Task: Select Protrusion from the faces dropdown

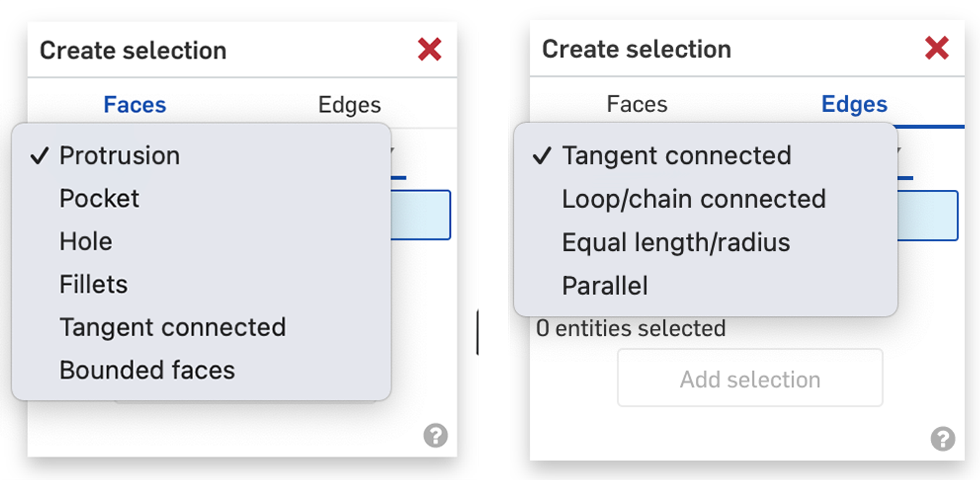Action: (x=119, y=155)
